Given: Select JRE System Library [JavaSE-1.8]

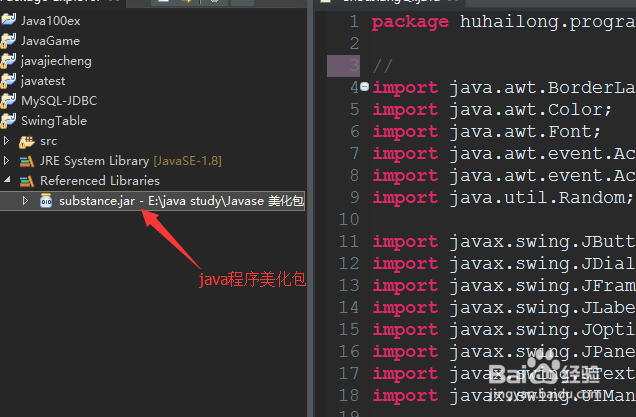Looking at the screenshot, I should [131, 161].
